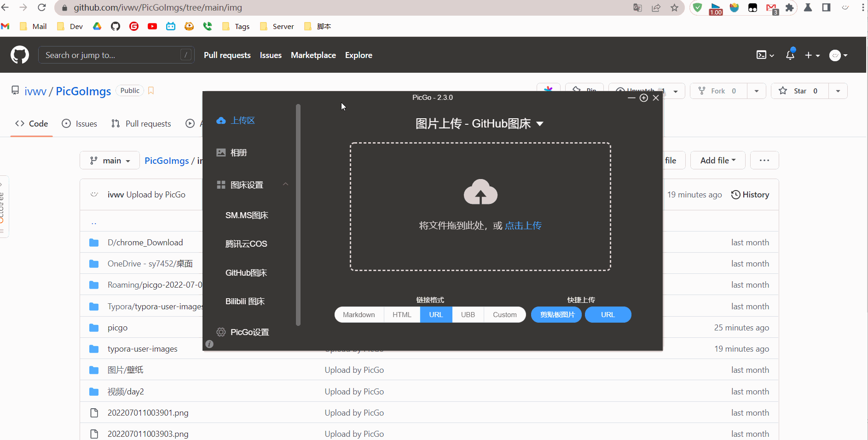Click the 点击上传 link
This screenshot has height=440, width=868.
pyautogui.click(x=523, y=226)
